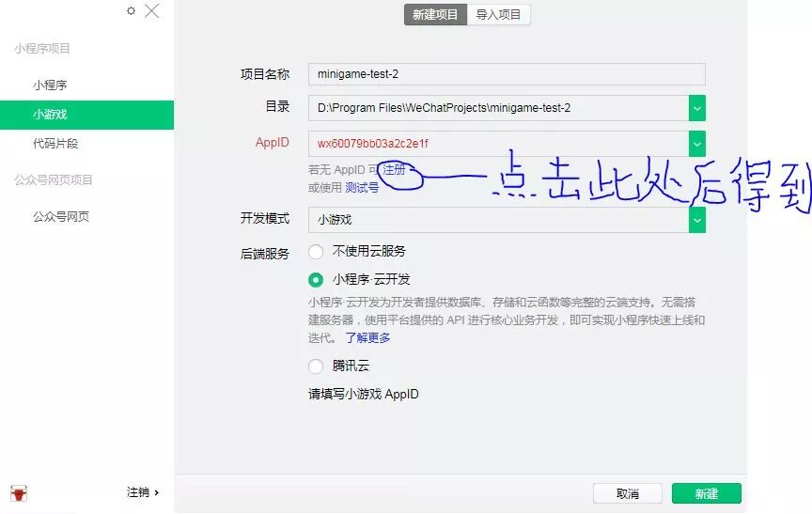Click the 目录 path field
Viewport: 812px width, 514px height.
tap(498, 108)
